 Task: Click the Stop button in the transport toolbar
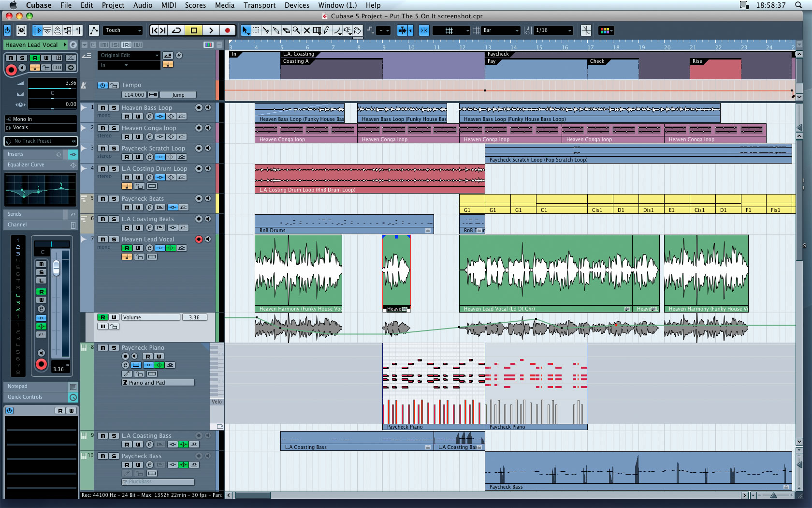[x=194, y=30]
